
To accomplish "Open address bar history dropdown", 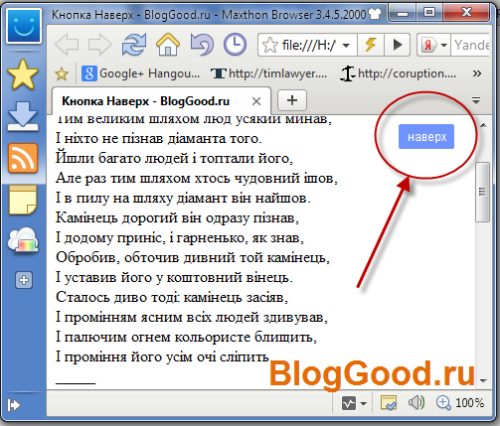I will point(346,45).
